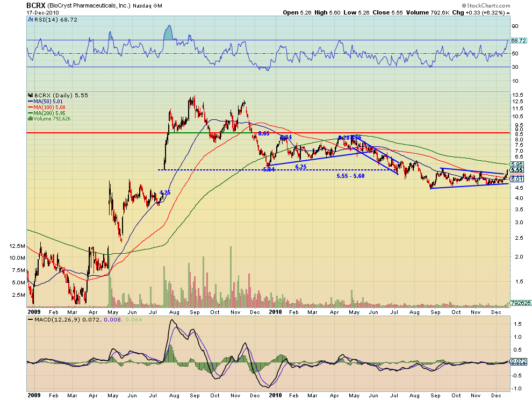Click the 2.0 label on price axis
Viewport: 532px width, 400px height.
[x=519, y=256]
